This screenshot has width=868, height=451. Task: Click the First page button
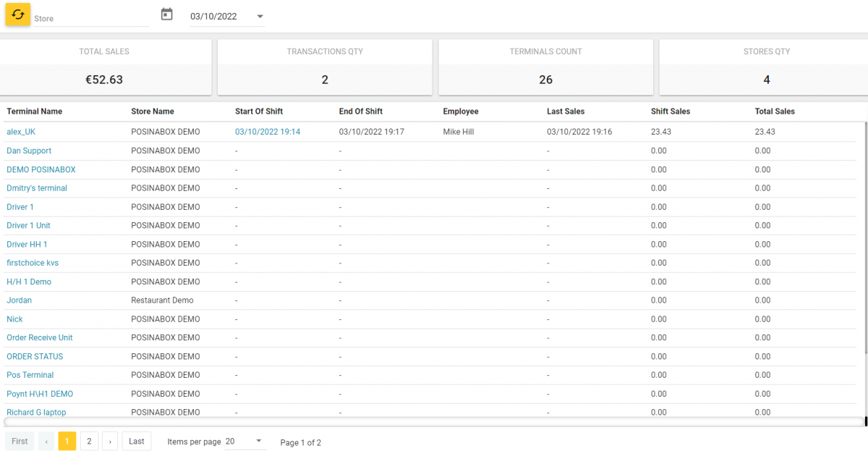point(19,440)
